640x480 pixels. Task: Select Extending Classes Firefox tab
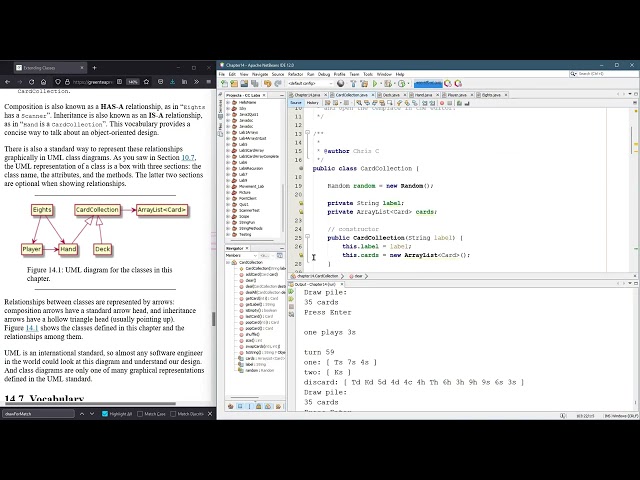point(50,68)
